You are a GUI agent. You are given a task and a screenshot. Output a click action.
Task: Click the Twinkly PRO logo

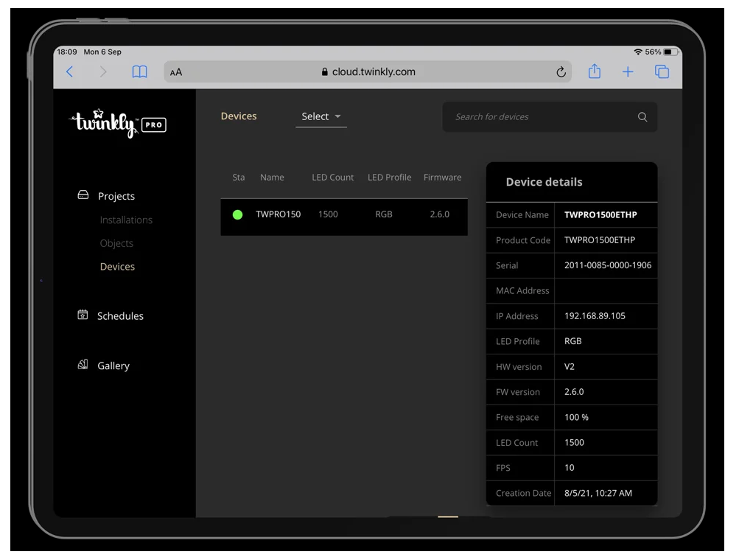point(118,123)
